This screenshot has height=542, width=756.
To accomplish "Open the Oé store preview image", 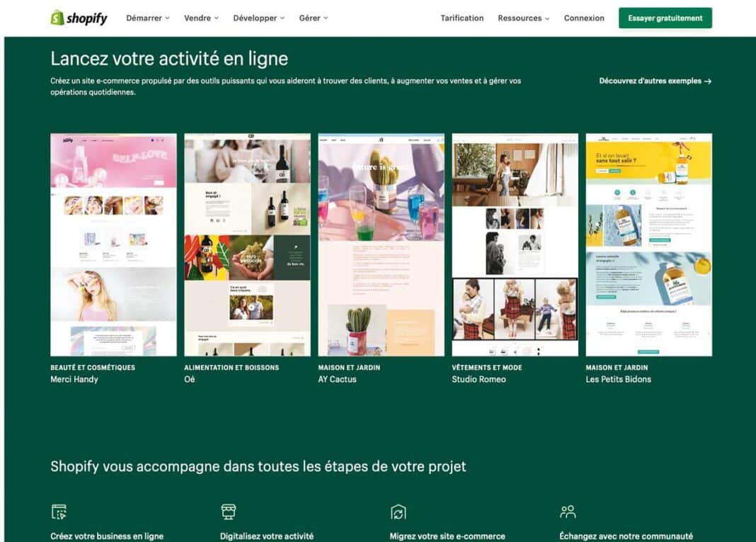I will click(247, 244).
